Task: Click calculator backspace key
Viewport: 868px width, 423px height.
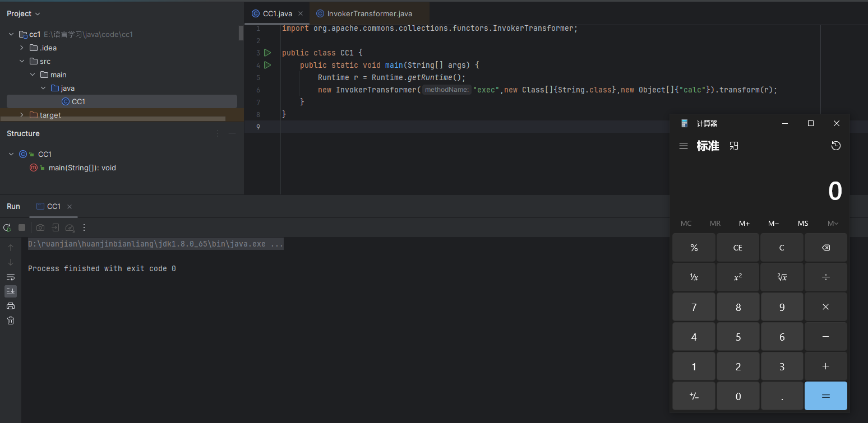Action: [826, 248]
